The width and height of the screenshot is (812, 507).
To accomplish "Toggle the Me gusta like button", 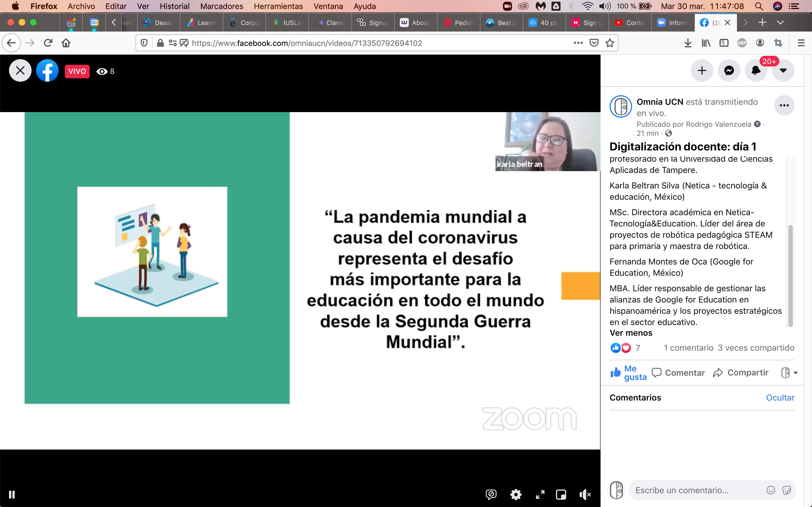I will [x=628, y=373].
